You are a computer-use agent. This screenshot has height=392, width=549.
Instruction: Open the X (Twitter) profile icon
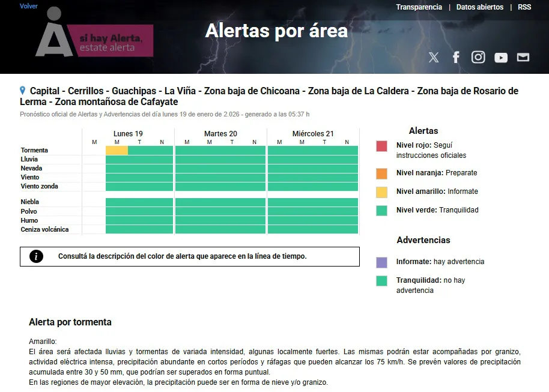pyautogui.click(x=434, y=57)
